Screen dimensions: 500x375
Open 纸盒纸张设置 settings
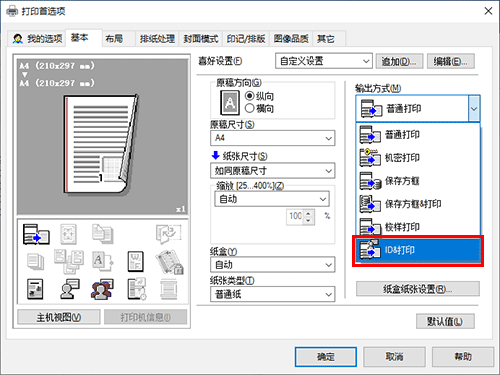[x=418, y=289]
